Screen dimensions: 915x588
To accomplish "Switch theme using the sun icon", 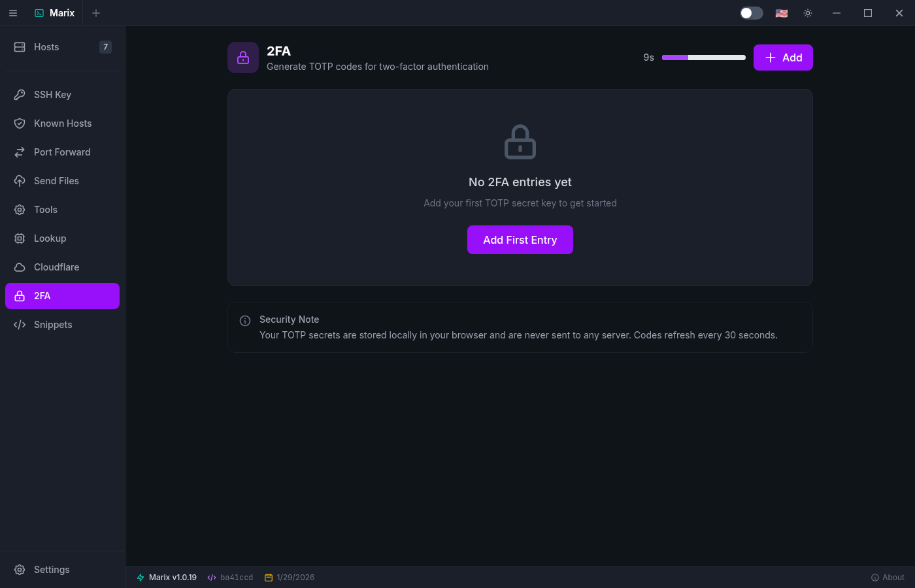I will tap(808, 13).
